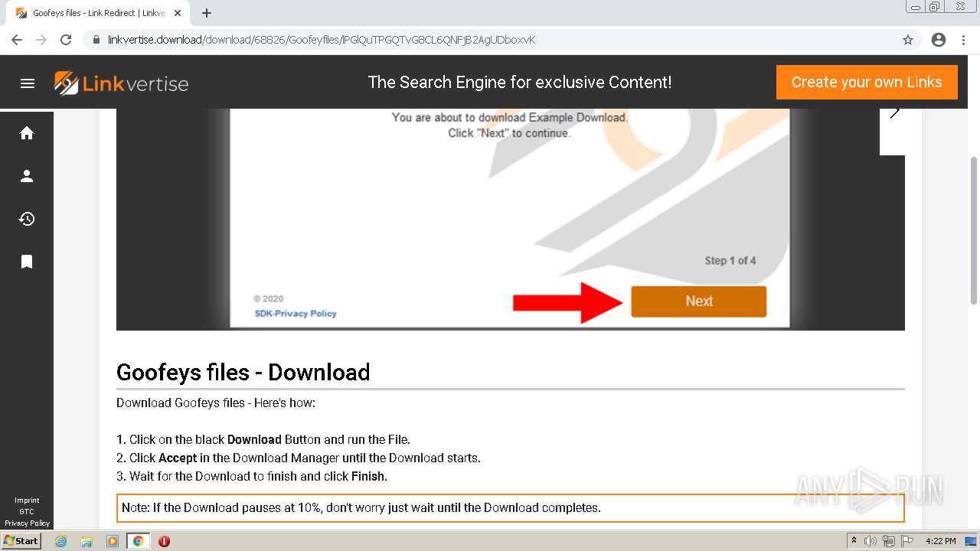Open the Action Center flag icon
The width and height of the screenshot is (980, 551).
coord(906,541)
